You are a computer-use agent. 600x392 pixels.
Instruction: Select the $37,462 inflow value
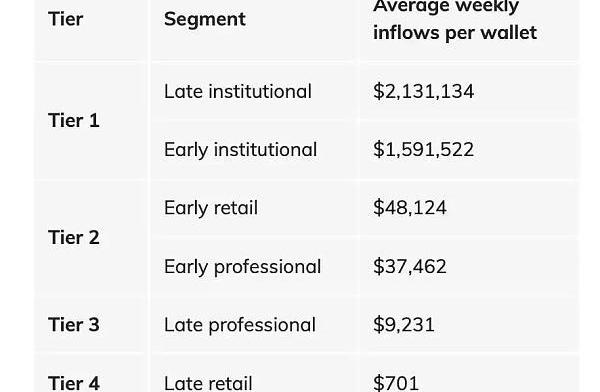coord(410,266)
